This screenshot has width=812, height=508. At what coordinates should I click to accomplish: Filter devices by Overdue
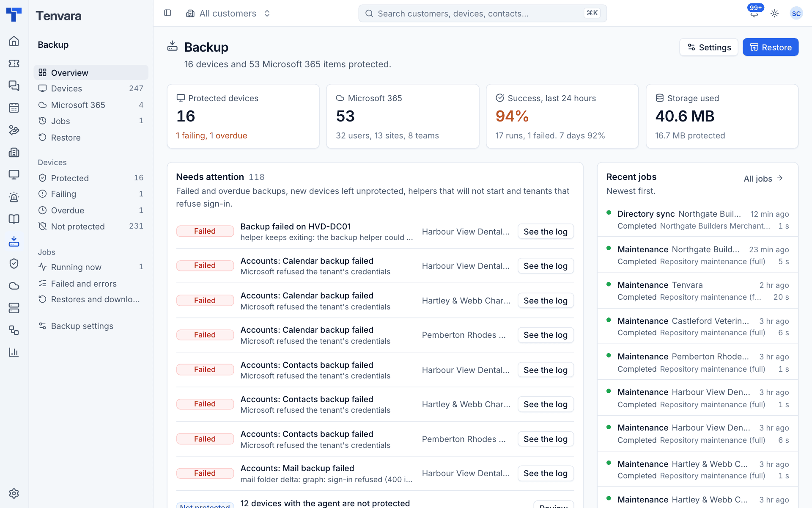91,210
